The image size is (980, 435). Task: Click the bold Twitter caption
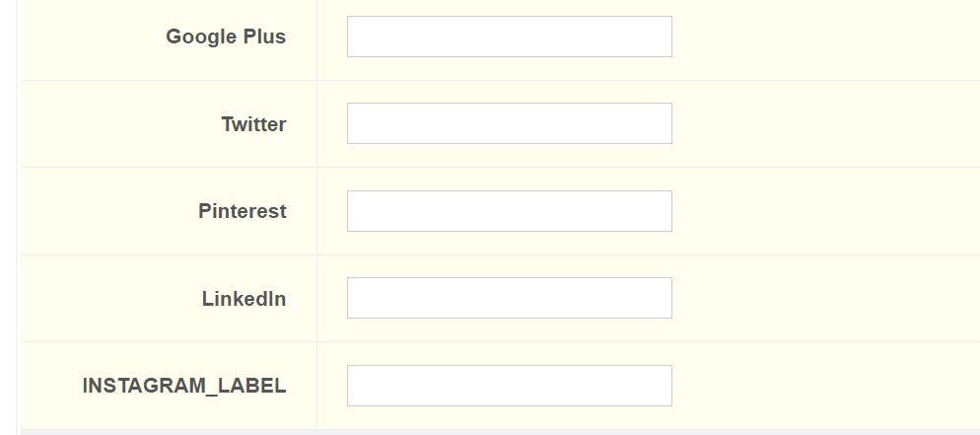click(253, 124)
